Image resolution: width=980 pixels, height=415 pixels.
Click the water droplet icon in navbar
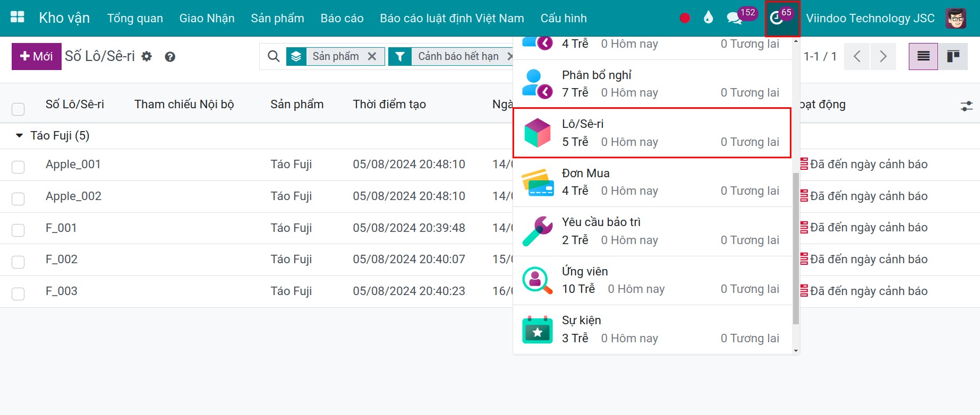point(708,18)
